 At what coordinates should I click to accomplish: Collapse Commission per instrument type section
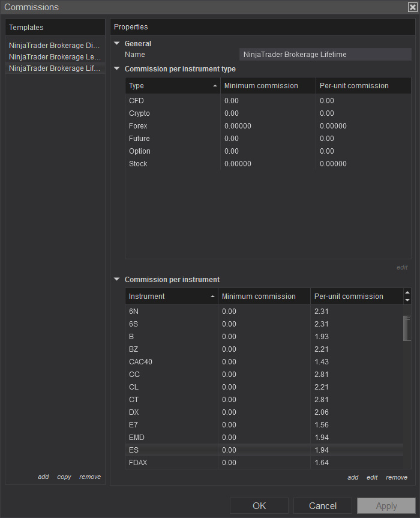pyautogui.click(x=116, y=68)
